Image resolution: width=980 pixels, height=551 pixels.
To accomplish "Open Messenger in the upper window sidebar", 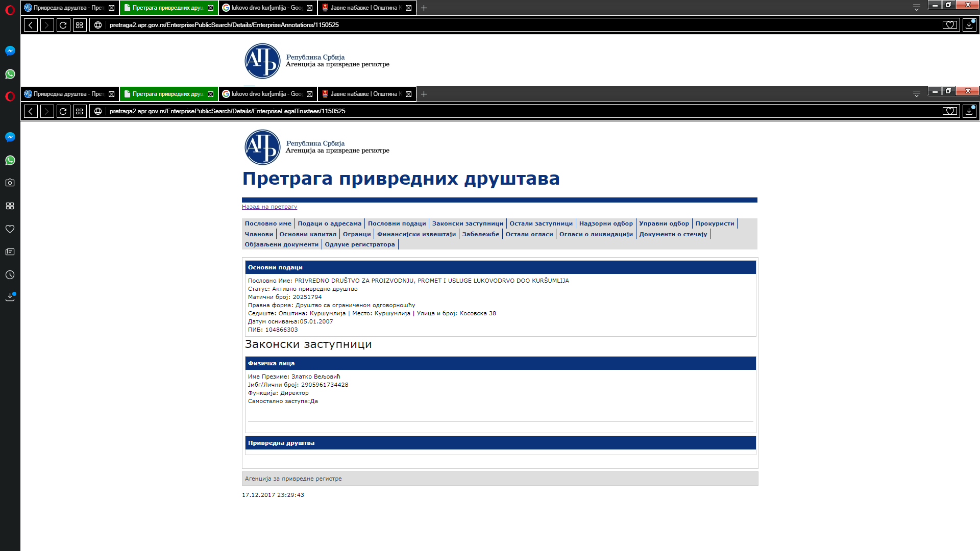I will tap(10, 51).
